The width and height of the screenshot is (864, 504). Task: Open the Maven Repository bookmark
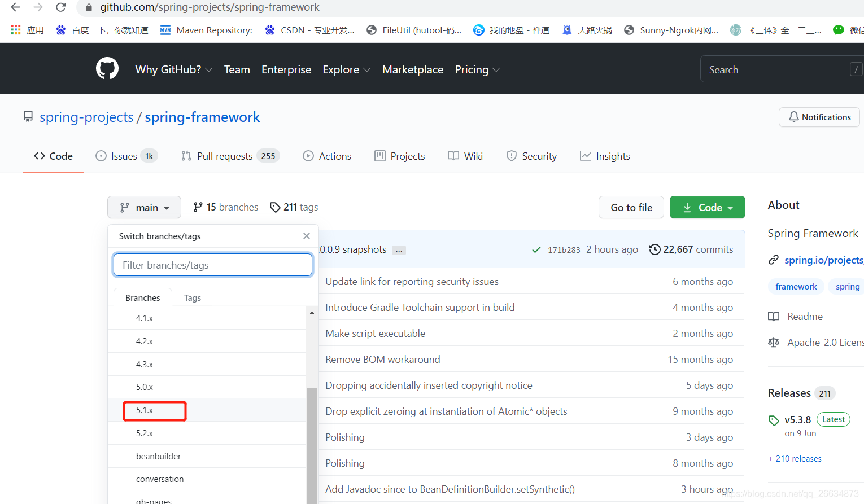(206, 30)
